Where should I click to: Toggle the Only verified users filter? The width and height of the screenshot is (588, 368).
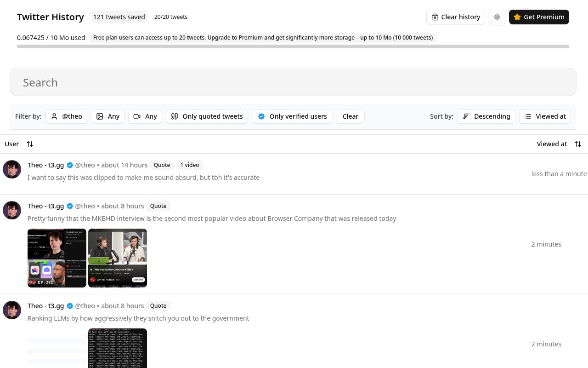click(292, 116)
